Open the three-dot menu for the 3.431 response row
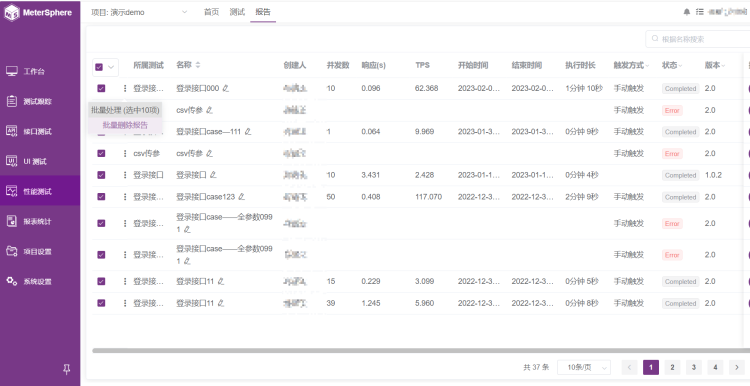 (x=125, y=175)
